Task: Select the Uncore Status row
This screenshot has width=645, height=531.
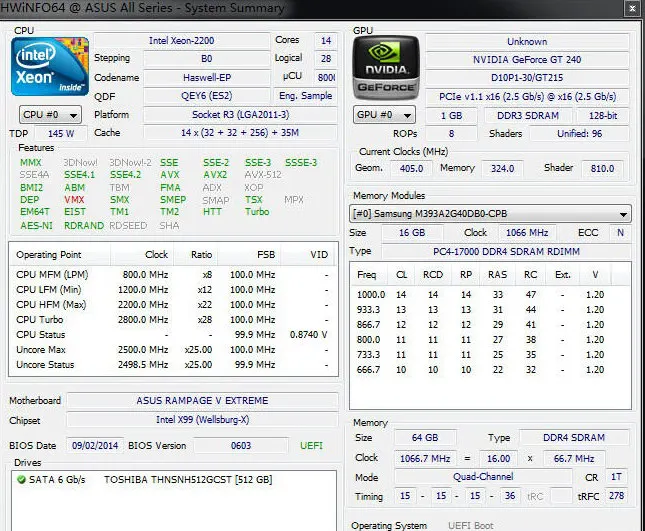Action: pos(173,365)
